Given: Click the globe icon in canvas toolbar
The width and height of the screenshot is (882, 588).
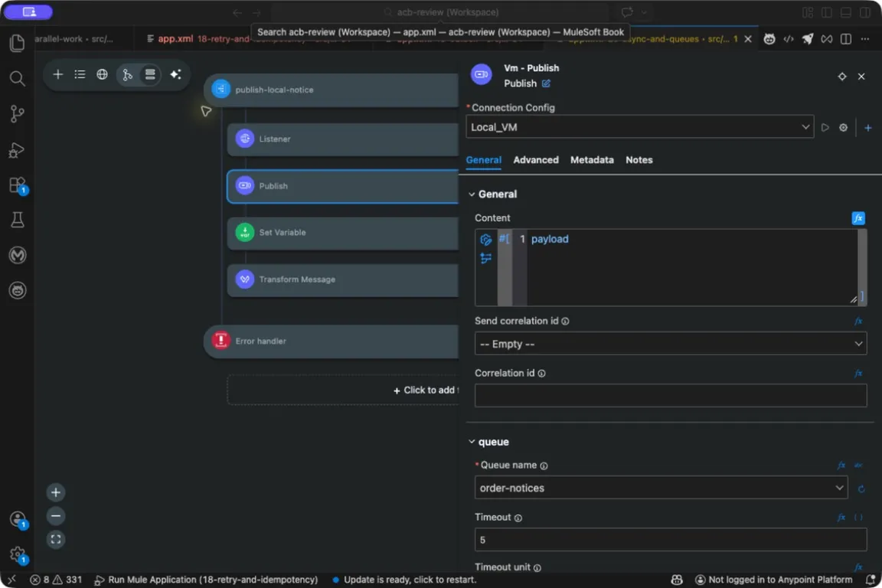Looking at the screenshot, I should point(102,74).
